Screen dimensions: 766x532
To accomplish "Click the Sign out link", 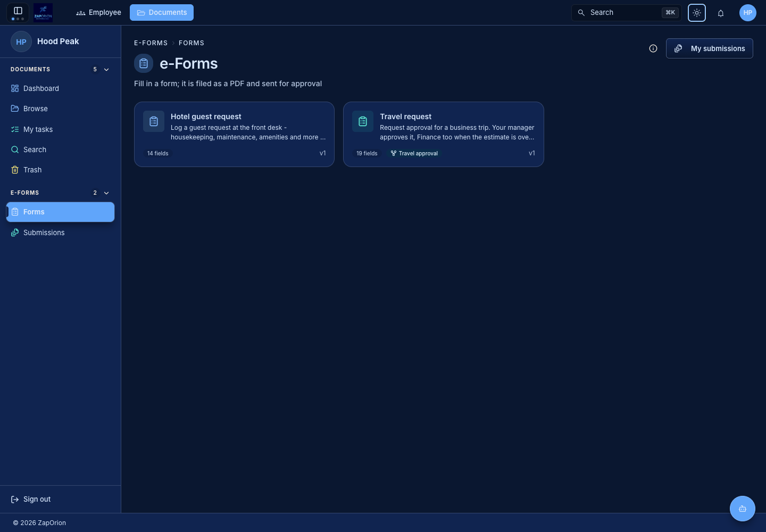I will (x=31, y=499).
